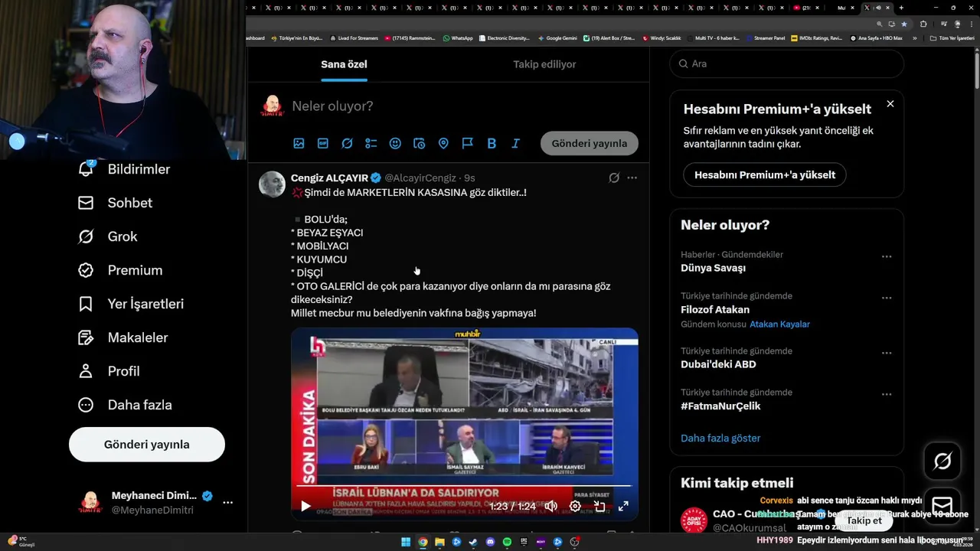Open Filozof Atakan trending topic
This screenshot has height=551, width=980.
(x=715, y=309)
